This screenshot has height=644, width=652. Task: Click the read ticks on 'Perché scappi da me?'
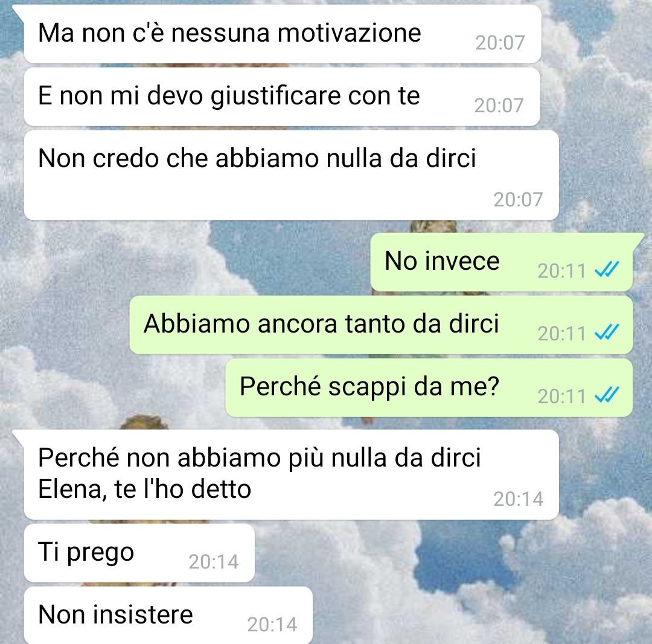click(607, 395)
